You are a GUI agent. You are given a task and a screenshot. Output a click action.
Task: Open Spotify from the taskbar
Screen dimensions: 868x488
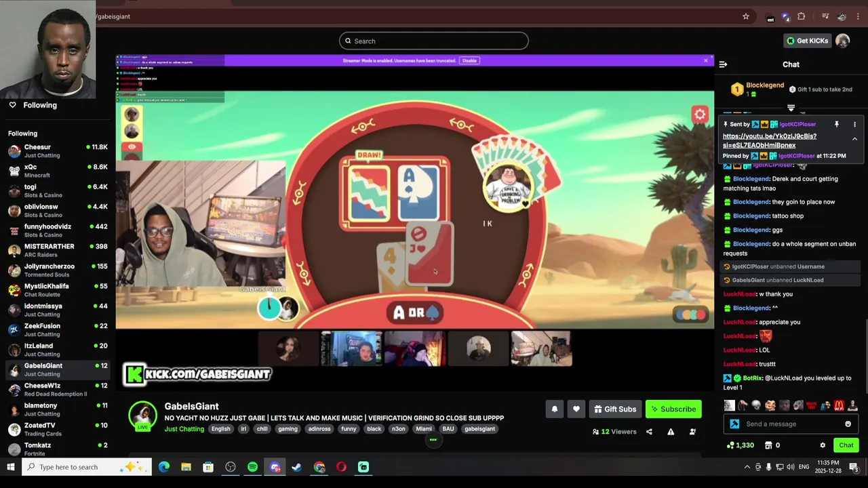[252, 467]
